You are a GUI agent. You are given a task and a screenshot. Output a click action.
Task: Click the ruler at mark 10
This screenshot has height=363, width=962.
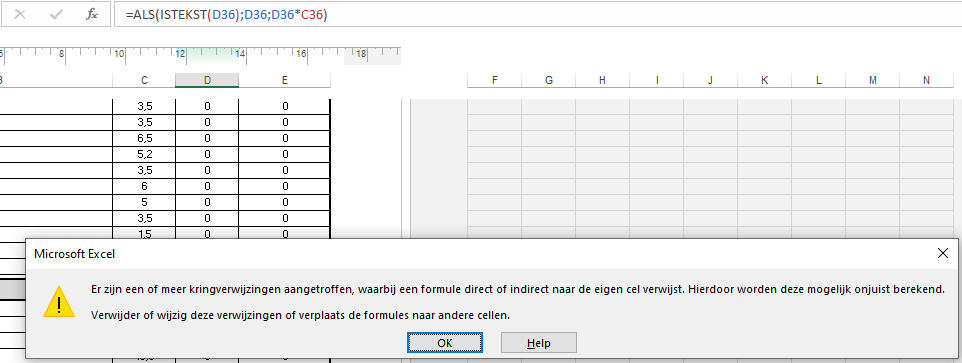tap(119, 54)
